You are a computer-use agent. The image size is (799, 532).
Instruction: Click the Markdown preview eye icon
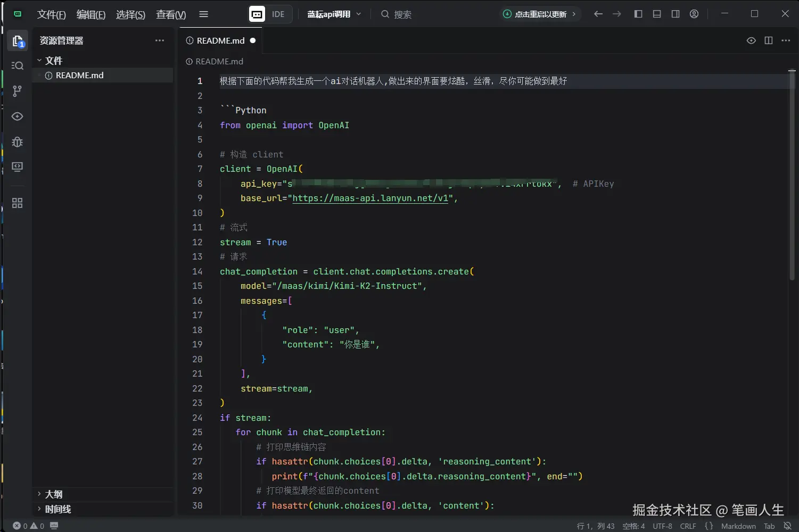coord(751,40)
